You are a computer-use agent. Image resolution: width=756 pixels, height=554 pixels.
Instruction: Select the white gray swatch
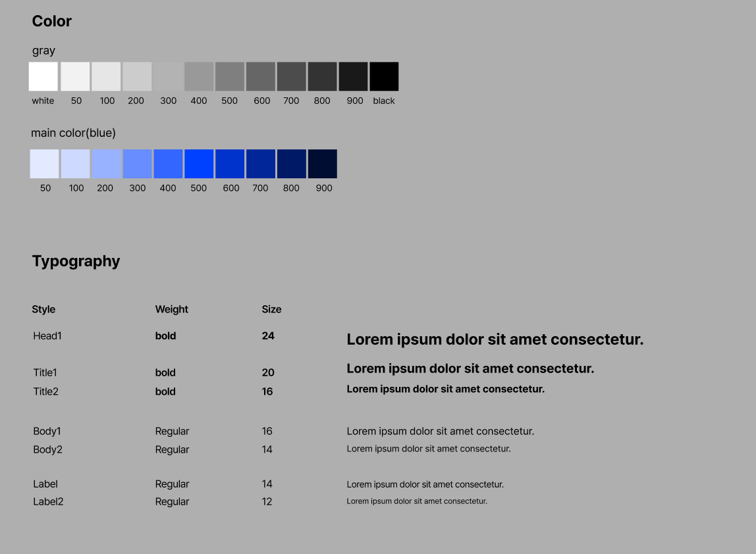tap(43, 76)
